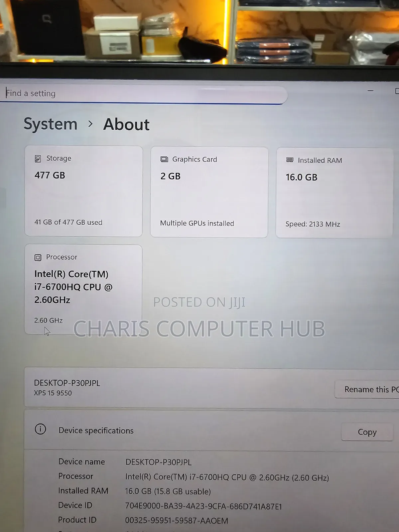This screenshot has height=532, width=399.
Task: Click the Installed RAM memory icon
Action: [290, 160]
